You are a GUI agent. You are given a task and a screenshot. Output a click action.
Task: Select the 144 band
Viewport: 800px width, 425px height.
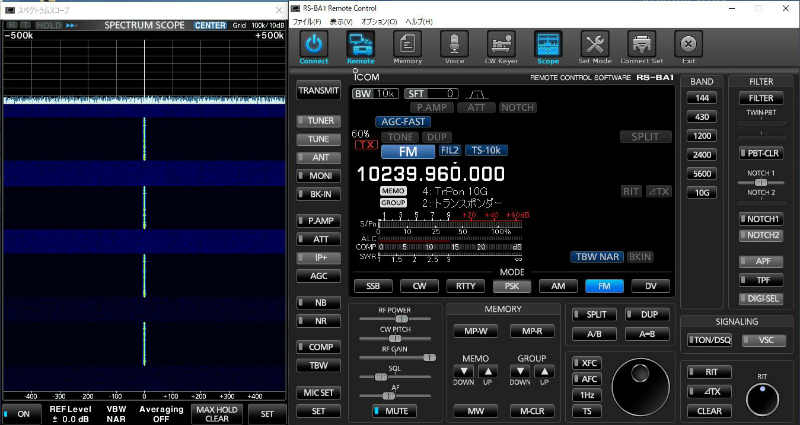click(702, 98)
